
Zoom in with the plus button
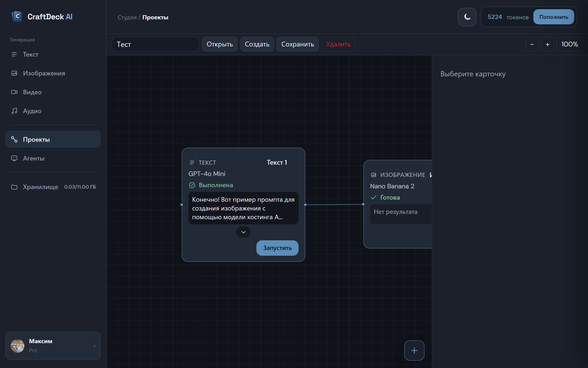point(547,44)
